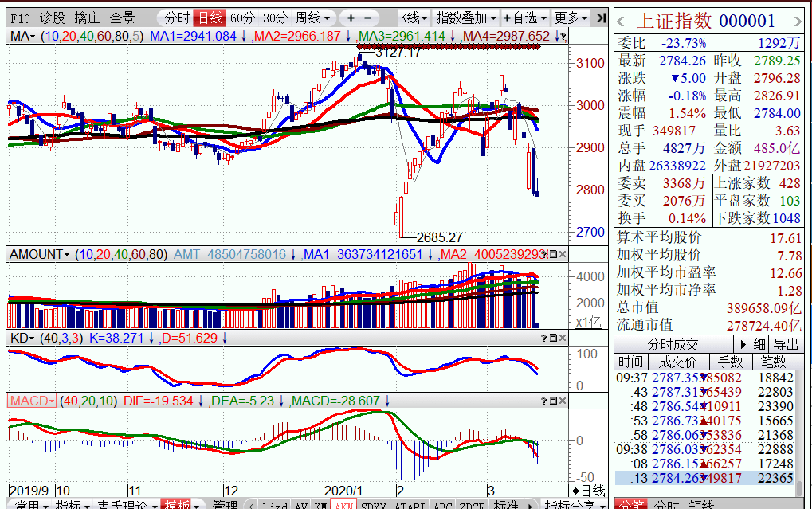The height and width of the screenshot is (509, 812).
Task: Open the 常用 dropdown at bottom
Action: tap(31, 504)
